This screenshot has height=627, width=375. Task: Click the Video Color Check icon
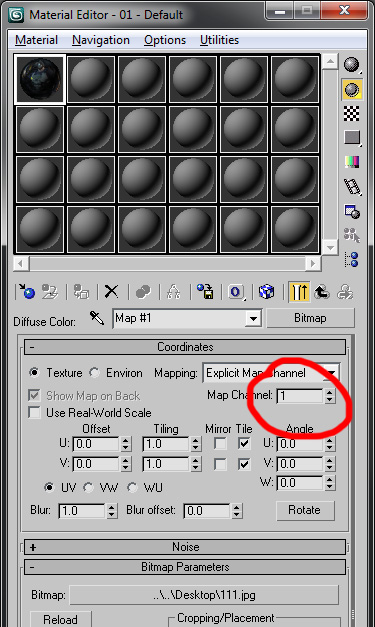click(x=352, y=162)
